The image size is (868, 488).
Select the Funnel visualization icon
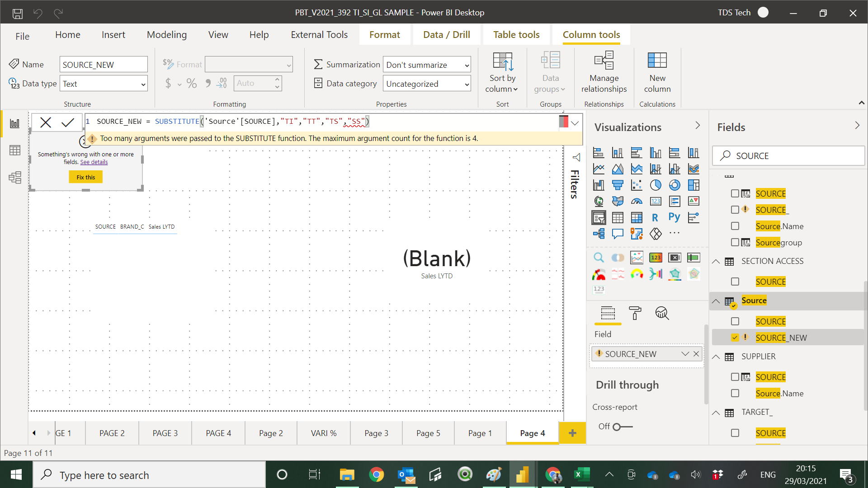[618, 185]
